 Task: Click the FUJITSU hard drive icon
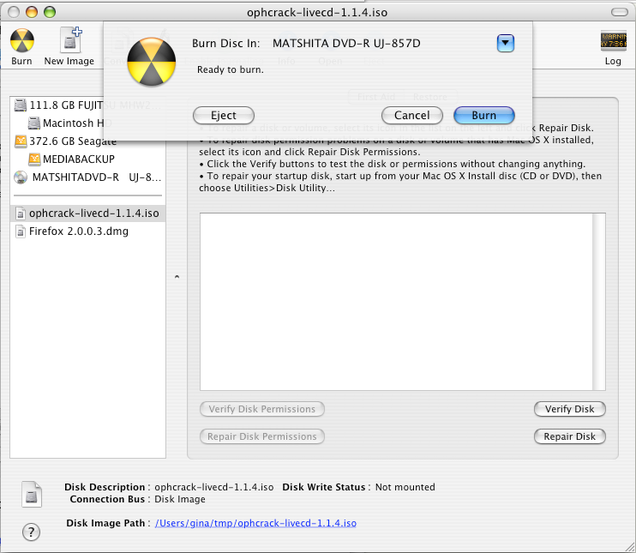point(20,105)
